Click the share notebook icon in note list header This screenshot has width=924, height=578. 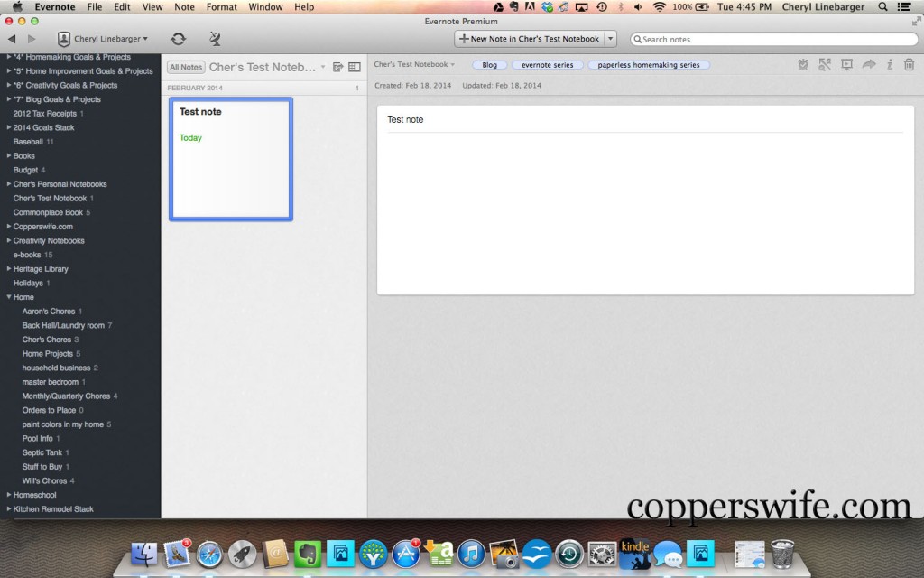pos(337,67)
